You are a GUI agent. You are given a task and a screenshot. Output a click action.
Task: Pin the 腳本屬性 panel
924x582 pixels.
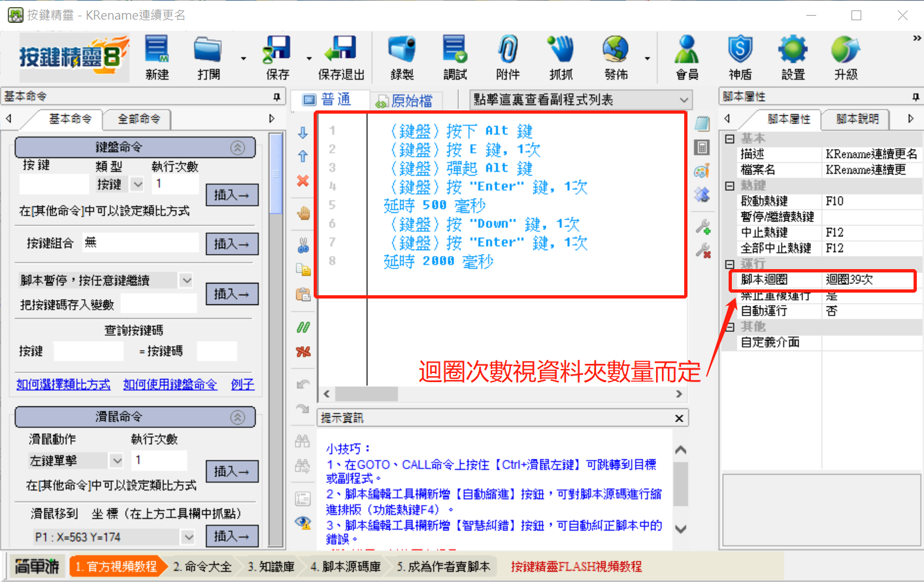pyautogui.click(x=916, y=97)
